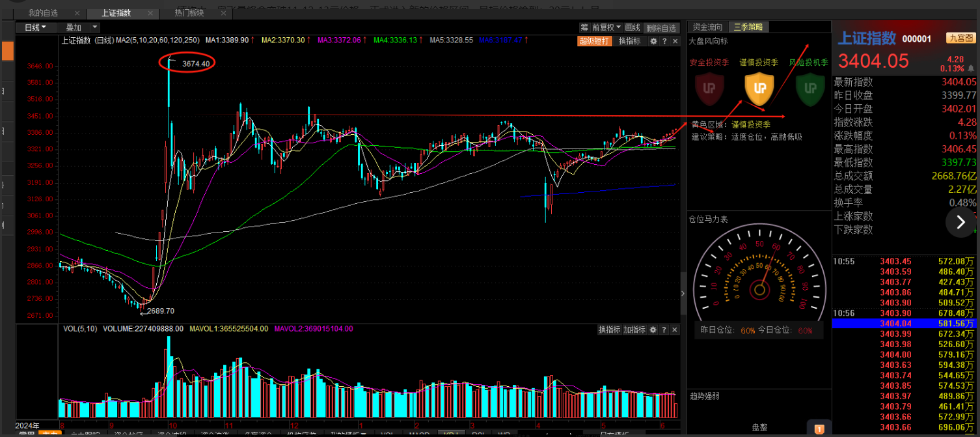This screenshot has width=980, height=437.
Task: Open the 前复权 adjustment dropdown
Action: (x=606, y=27)
